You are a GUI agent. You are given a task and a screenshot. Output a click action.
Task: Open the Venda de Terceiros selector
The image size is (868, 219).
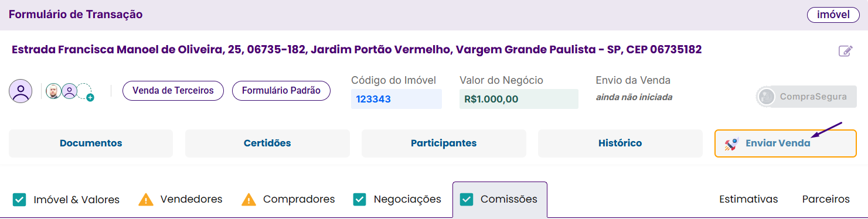[173, 91]
